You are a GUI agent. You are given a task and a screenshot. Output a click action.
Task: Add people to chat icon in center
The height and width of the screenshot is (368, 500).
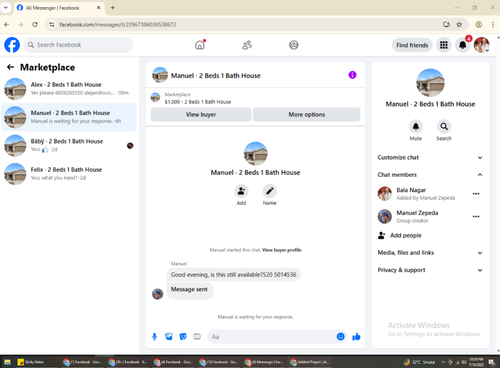tap(241, 191)
